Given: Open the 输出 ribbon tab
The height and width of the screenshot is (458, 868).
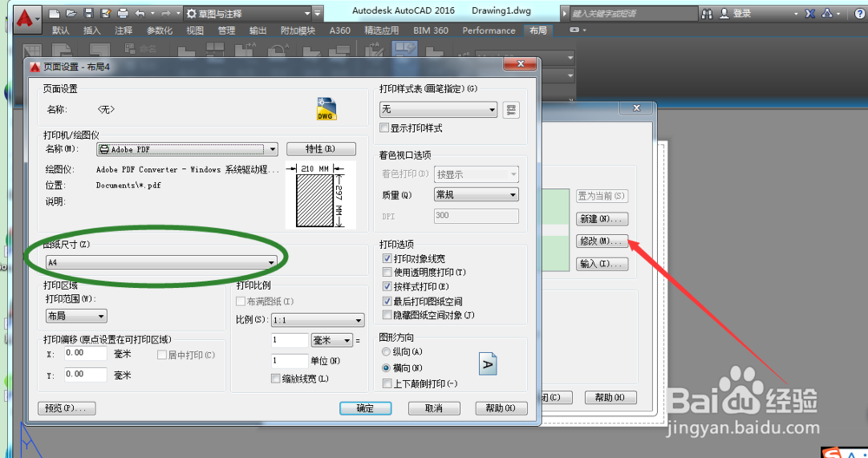Looking at the screenshot, I should click(x=258, y=30).
